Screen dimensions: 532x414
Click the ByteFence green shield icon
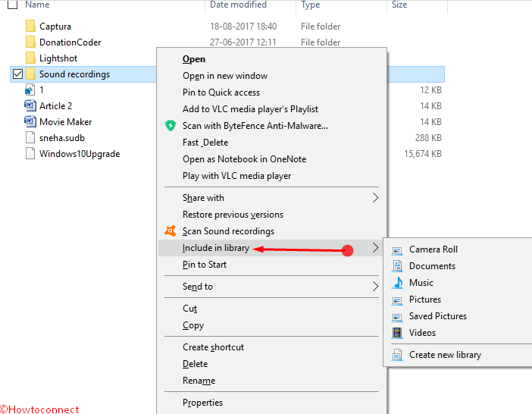click(x=171, y=126)
